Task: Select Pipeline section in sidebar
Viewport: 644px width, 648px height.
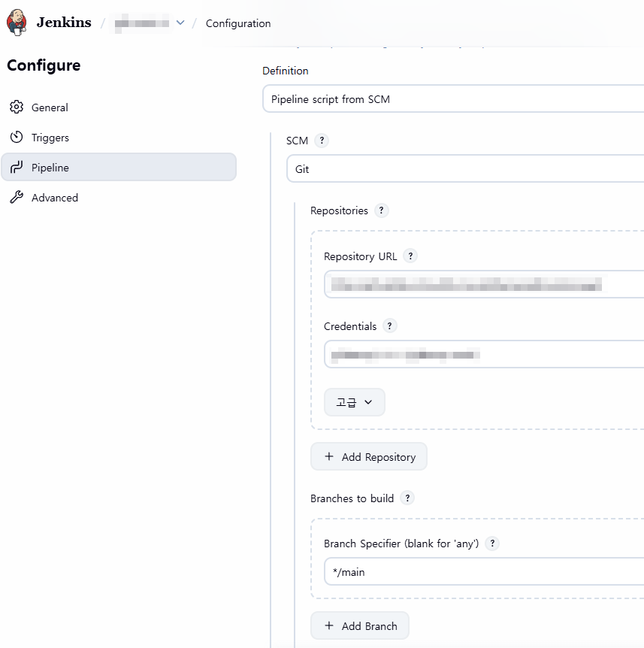Action: [x=119, y=168]
